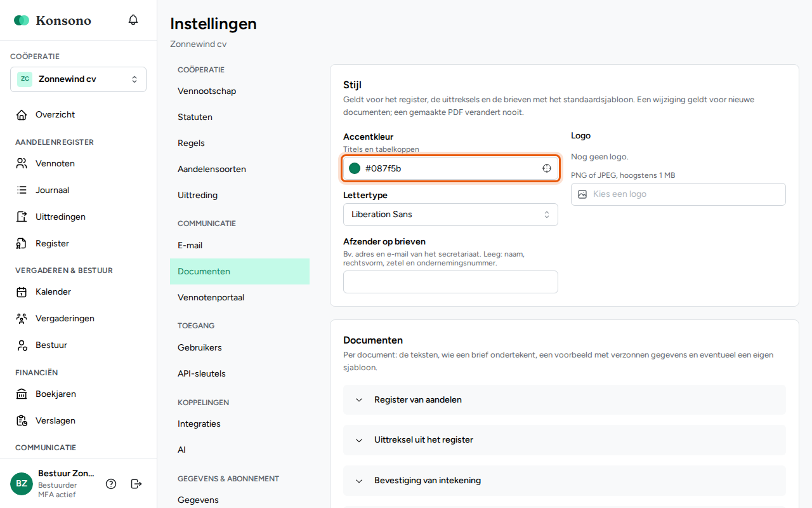Open Integraties settings
This screenshot has height=508, width=812.
click(x=240, y=424)
